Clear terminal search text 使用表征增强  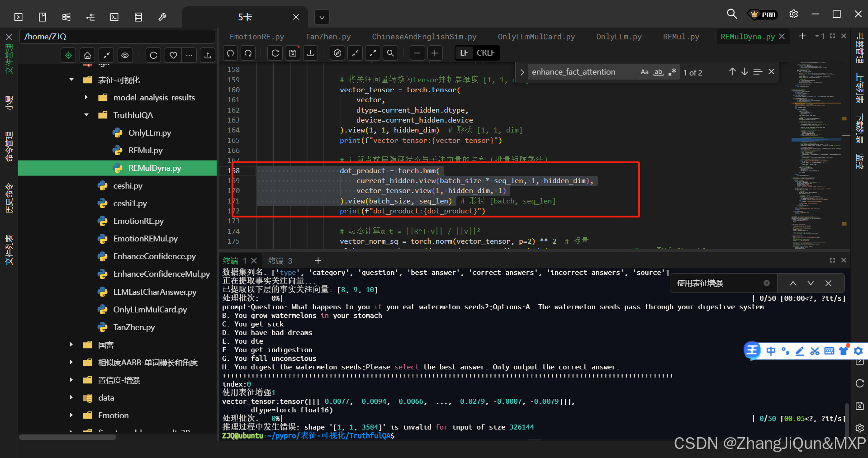[767, 283]
